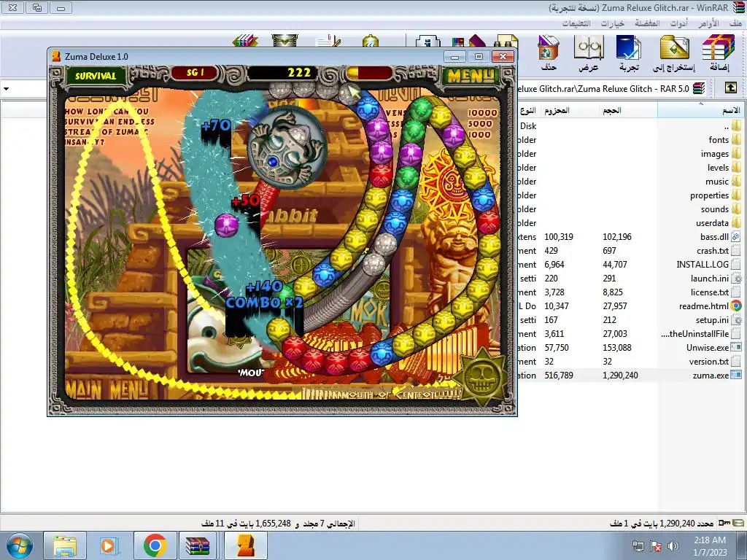Viewport: 747px width, 560px height.
Task: Click the Zuma progress meter bar
Action: (x=370, y=74)
